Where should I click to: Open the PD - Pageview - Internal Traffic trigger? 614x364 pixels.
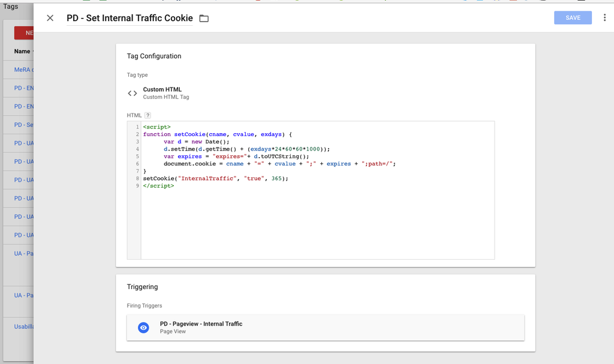click(326, 327)
